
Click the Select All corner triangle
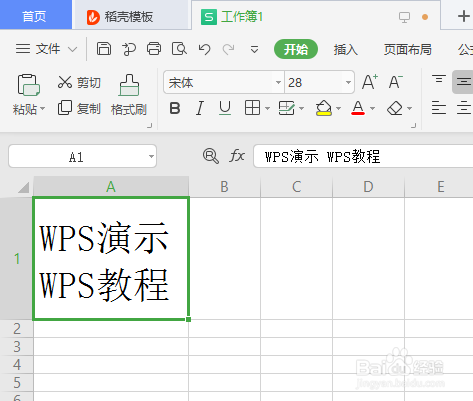[23, 187]
